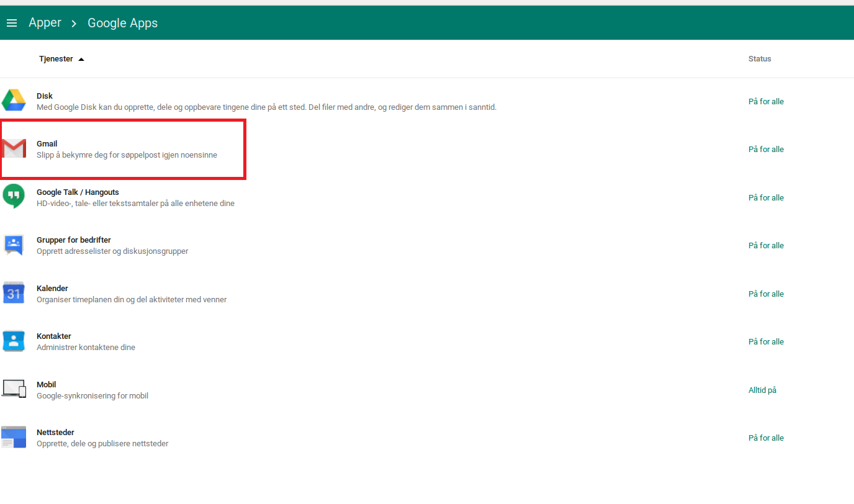Click the Status column header

click(760, 59)
